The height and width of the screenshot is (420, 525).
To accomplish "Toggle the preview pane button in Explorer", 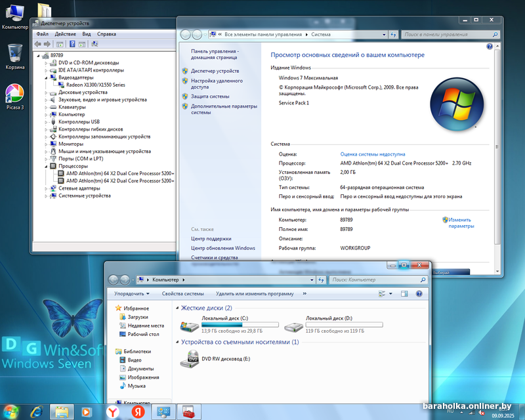I will [404, 294].
